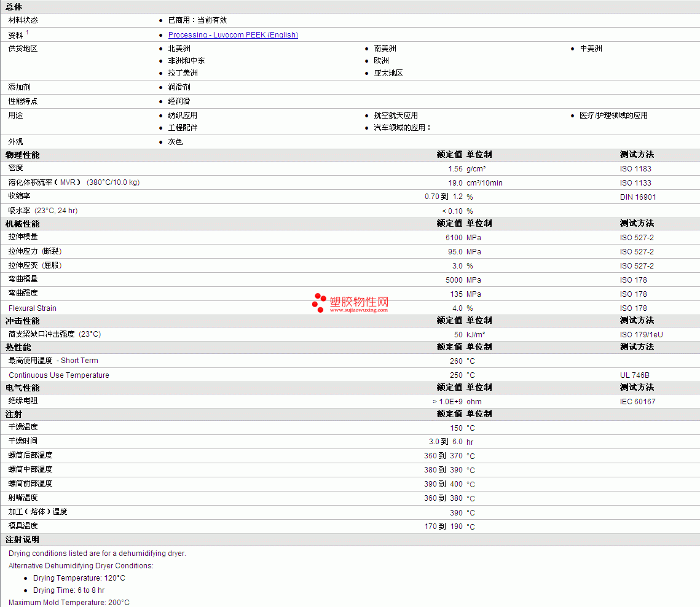This screenshot has height=607, width=700.
Task: Click the melt temperature value 390
Action: 456,513
